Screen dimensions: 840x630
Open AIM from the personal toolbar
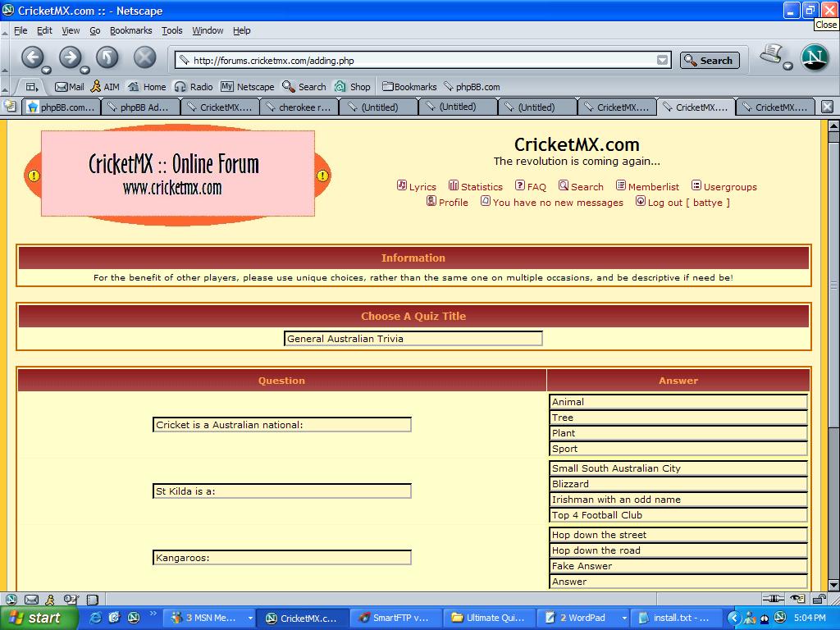click(105, 87)
